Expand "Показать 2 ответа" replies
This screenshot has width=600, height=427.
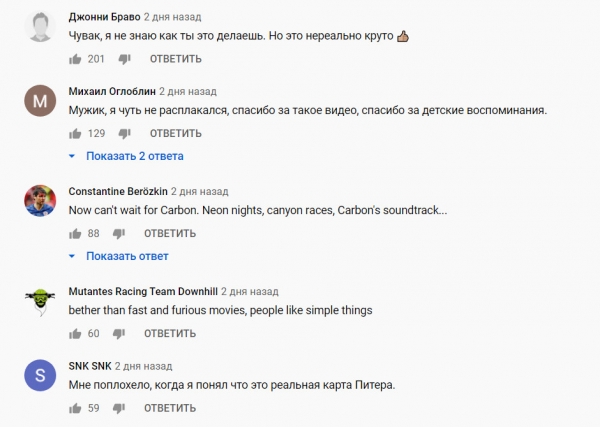coord(126,156)
